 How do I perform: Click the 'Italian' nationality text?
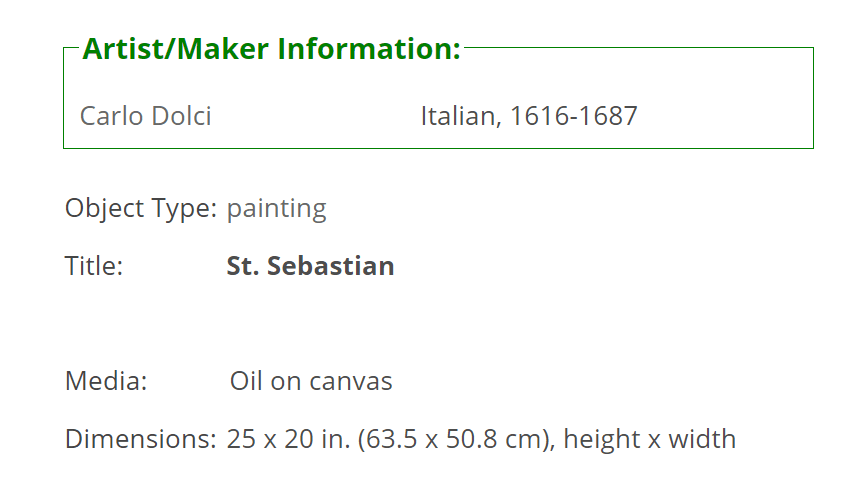pyautogui.click(x=457, y=116)
